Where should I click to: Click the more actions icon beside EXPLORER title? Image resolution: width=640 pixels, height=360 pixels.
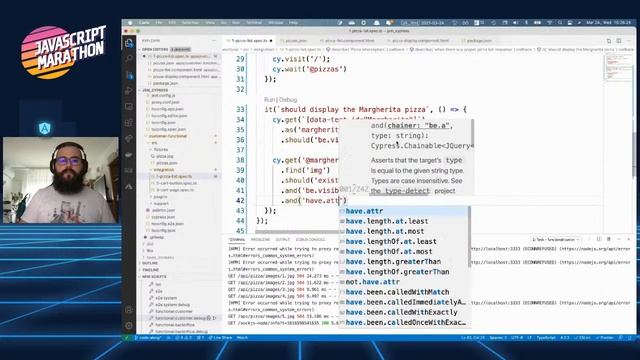214,41
